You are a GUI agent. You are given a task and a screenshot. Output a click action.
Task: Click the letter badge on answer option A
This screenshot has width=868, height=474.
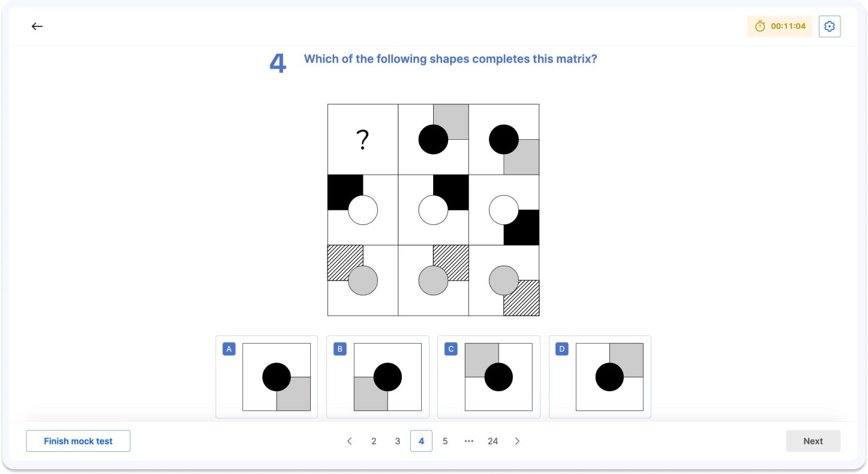pos(229,349)
